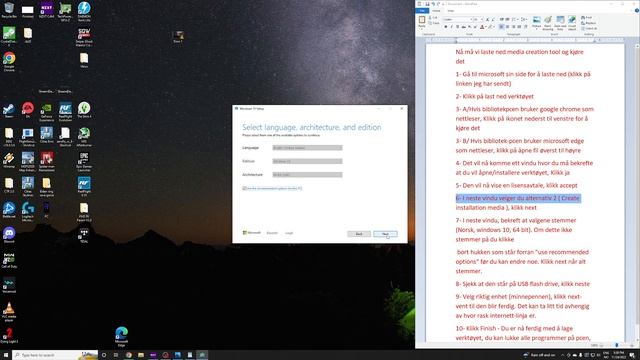Open Recycle Bin desktop icon
The height and width of the screenshot is (360, 640).
pos(9,10)
